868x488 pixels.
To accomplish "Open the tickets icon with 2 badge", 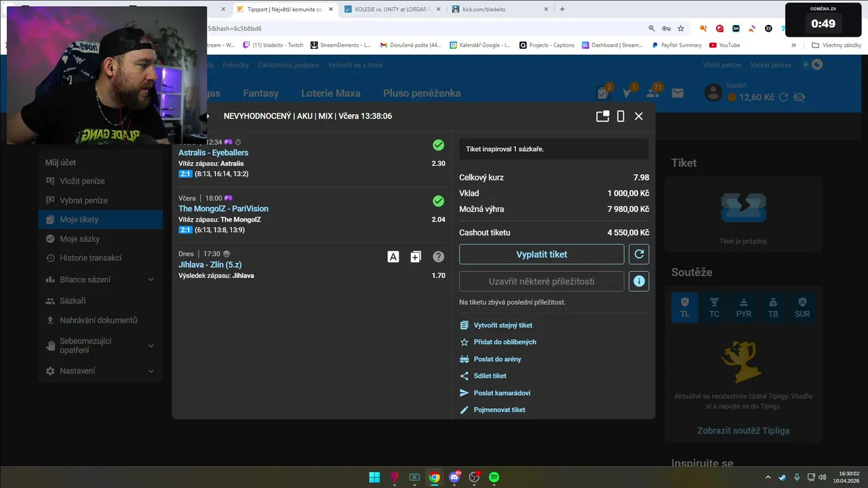I will point(603,93).
